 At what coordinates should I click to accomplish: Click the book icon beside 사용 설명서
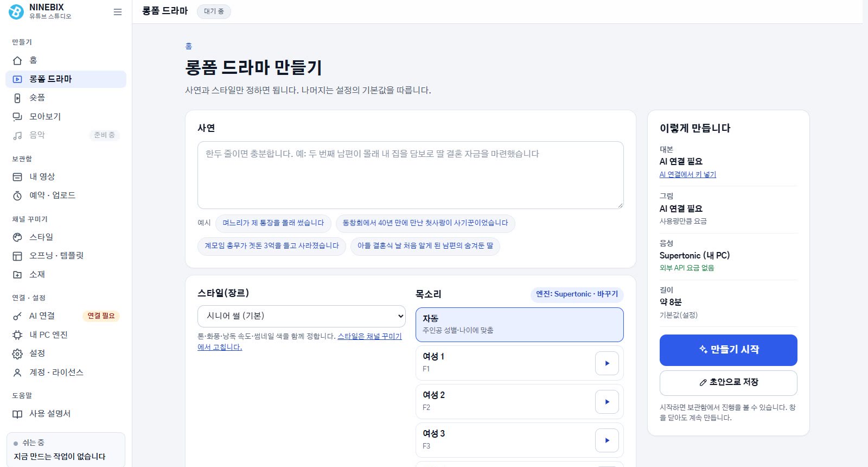(17, 414)
